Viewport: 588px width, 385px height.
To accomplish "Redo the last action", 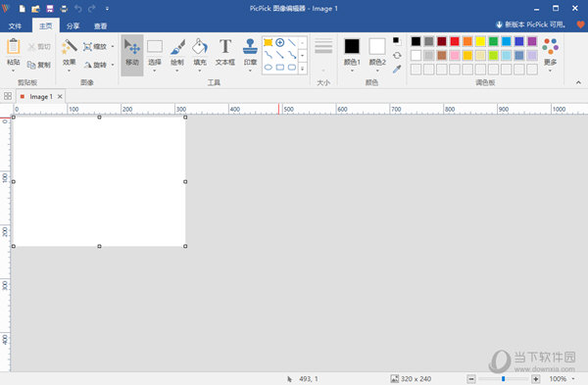I will (92, 8).
